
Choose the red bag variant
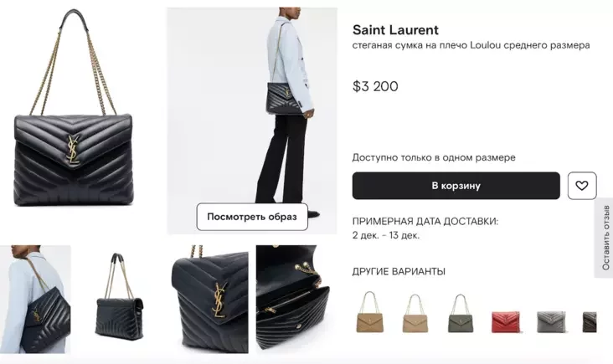coord(506,322)
